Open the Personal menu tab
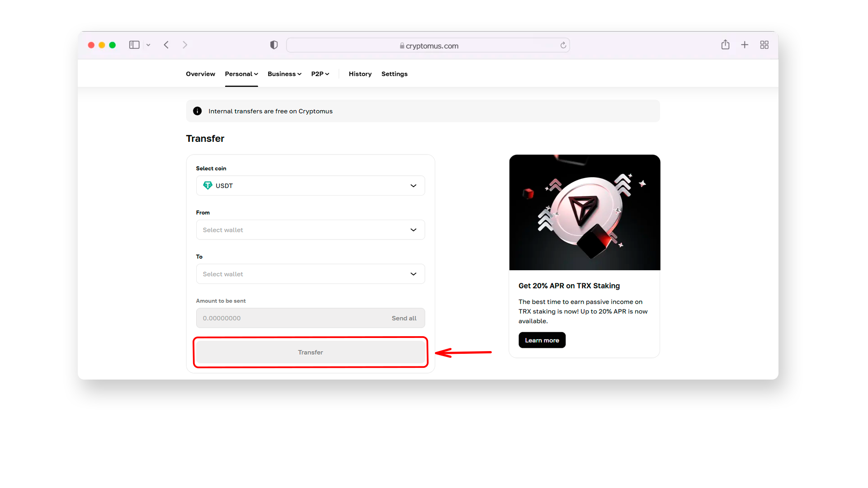The width and height of the screenshot is (868, 488). (241, 74)
